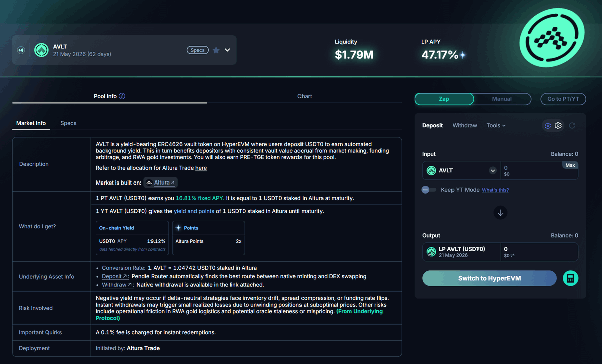The image size is (602, 364).
Task: Open the Altura Trade allocation 'here' link
Action: coord(201,168)
